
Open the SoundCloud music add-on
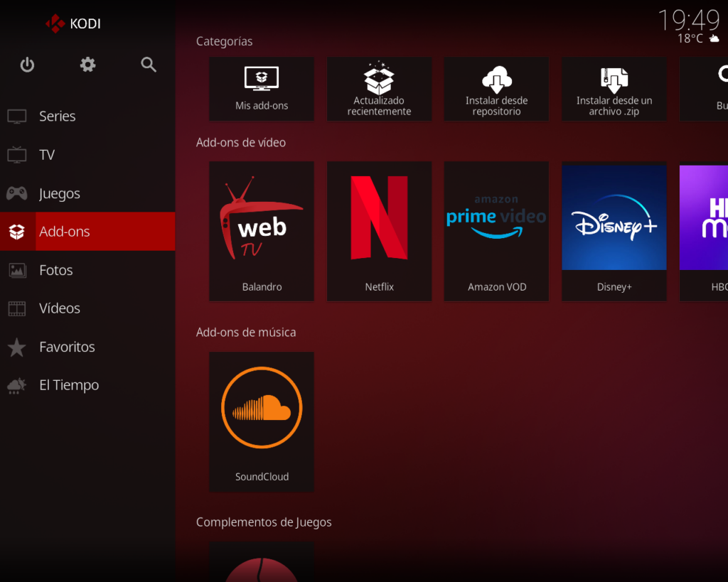(x=262, y=421)
